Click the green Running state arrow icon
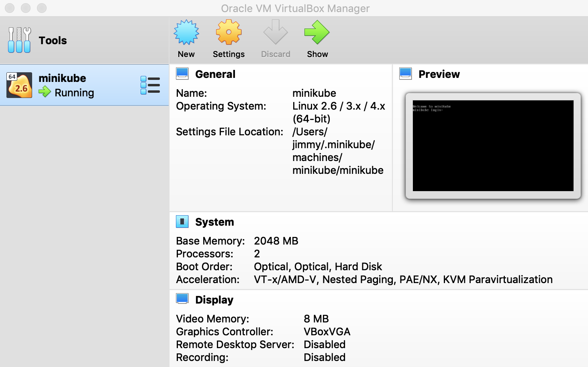Image resolution: width=588 pixels, height=367 pixels. [x=45, y=92]
